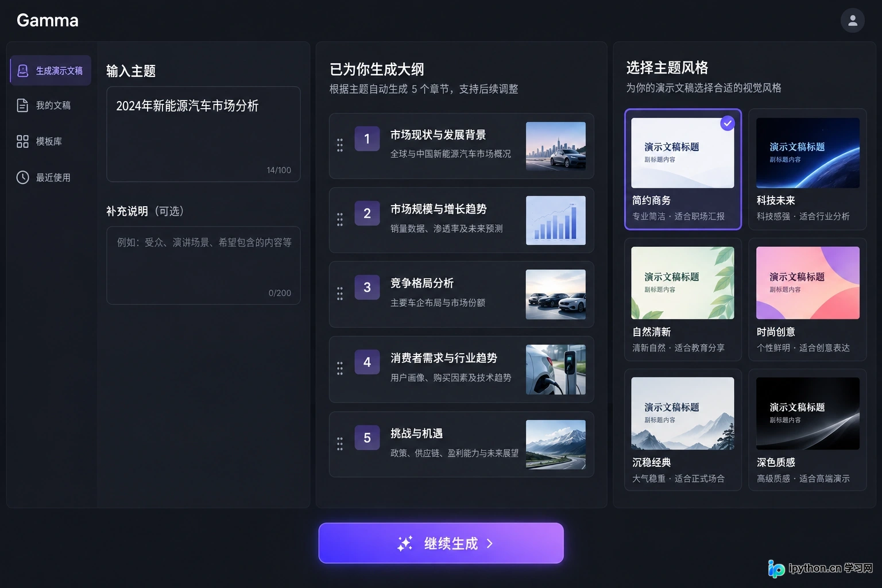Click the 竞争格局分析 chapter title

pos(422,283)
